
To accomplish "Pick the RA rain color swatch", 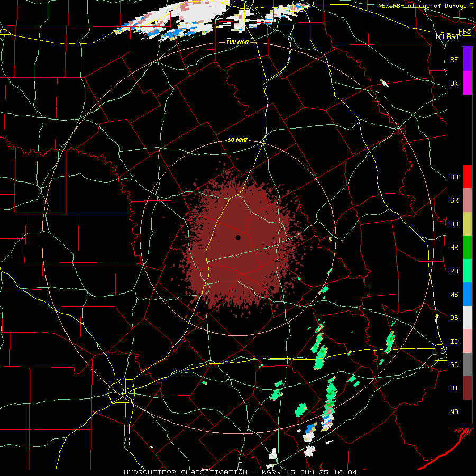I will (x=467, y=271).
